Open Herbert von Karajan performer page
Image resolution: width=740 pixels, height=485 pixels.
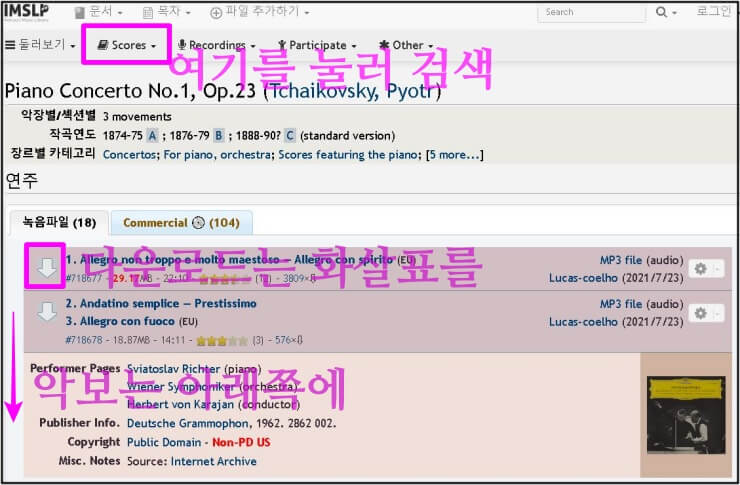[180, 404]
